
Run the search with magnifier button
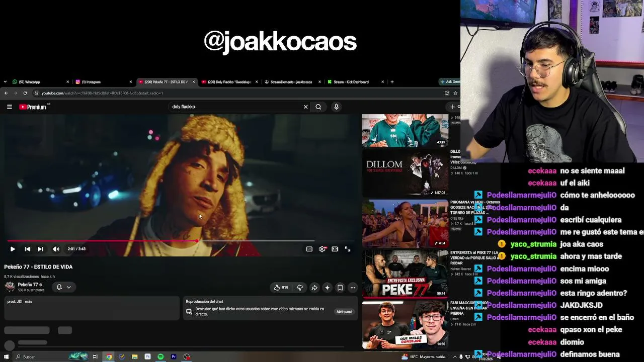[318, 107]
